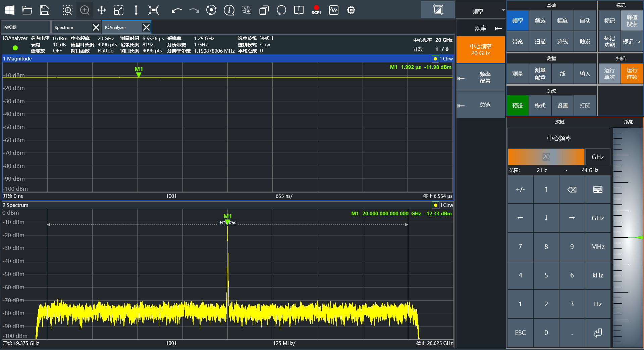
Task: Click the scale resize window icon
Action: [119, 10]
